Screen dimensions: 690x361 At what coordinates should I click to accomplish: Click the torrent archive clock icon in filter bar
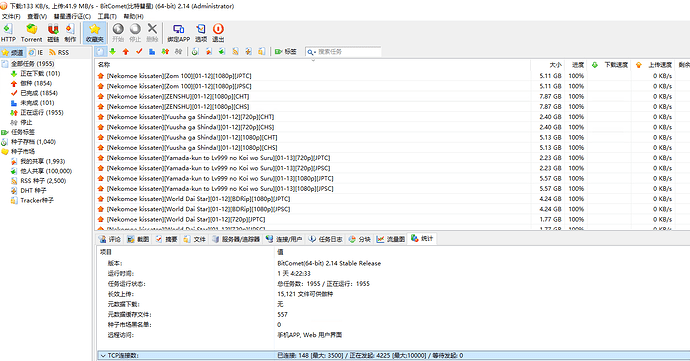coord(195,52)
